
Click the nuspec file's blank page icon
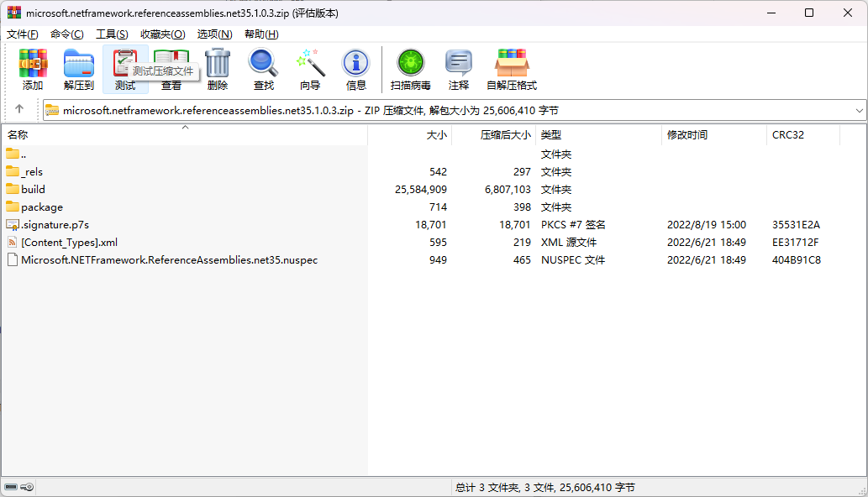(13, 259)
